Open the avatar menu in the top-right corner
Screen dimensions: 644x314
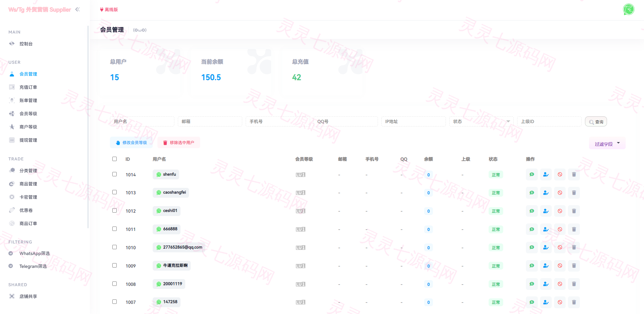(x=629, y=9)
